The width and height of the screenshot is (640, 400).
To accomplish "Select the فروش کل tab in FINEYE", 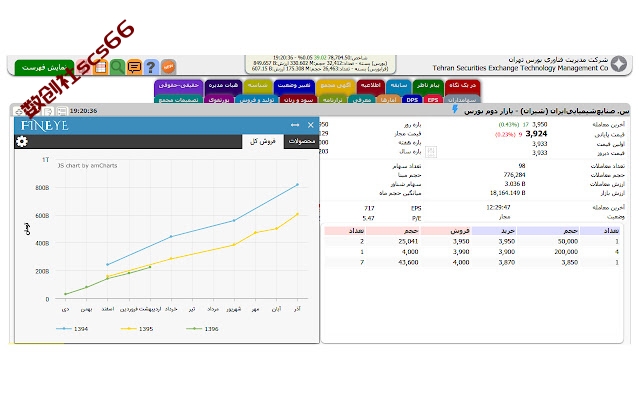I will tap(262, 141).
